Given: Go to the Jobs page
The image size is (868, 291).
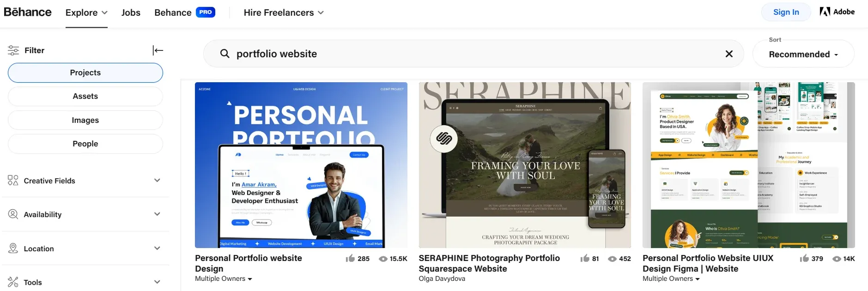Looking at the screenshot, I should click(x=131, y=12).
